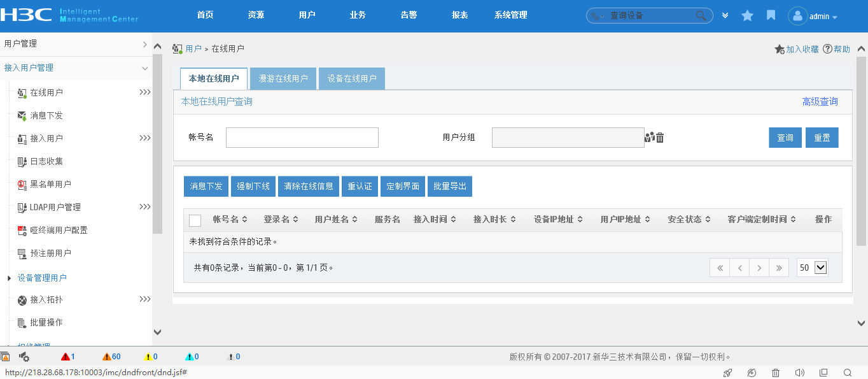Click the browser volume speaker icon

(800, 373)
